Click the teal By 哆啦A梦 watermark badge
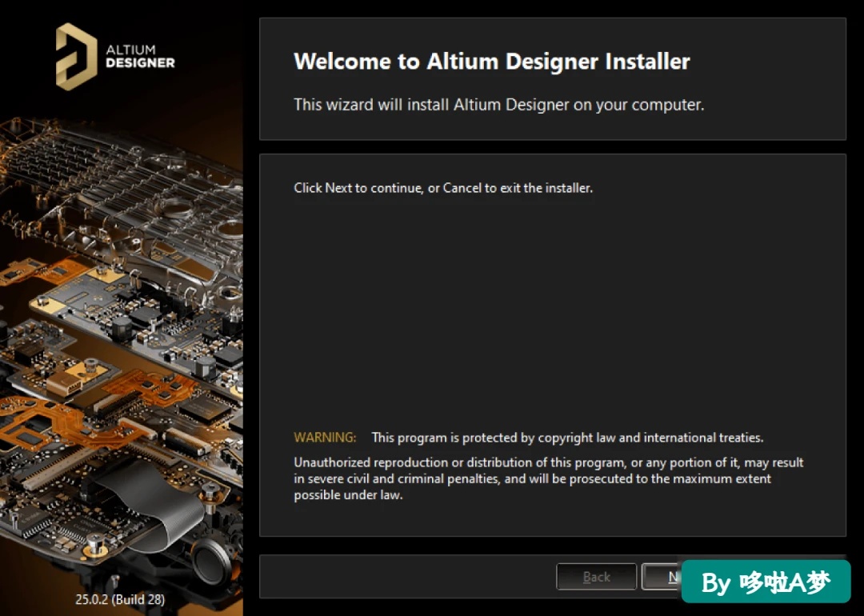The image size is (864, 616). coord(766,582)
